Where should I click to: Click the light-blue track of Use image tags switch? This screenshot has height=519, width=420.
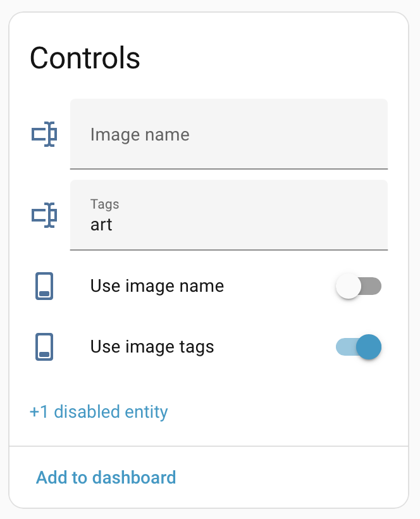tap(344, 347)
